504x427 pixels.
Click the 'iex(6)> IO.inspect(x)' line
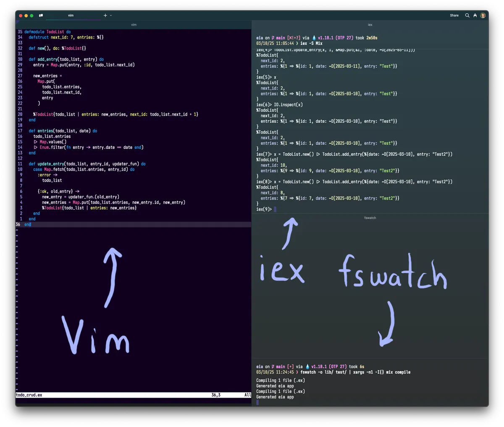tap(279, 105)
